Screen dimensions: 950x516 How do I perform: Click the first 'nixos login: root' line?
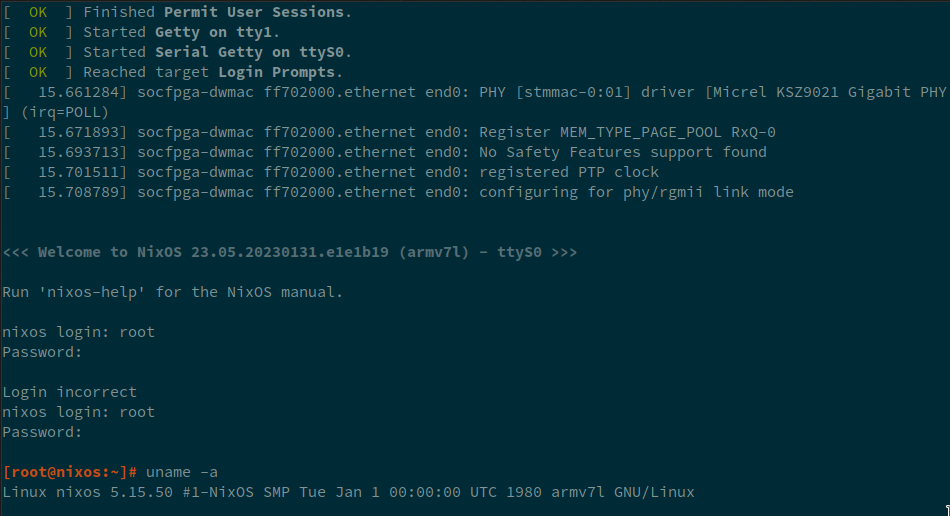pyautogui.click(x=79, y=332)
